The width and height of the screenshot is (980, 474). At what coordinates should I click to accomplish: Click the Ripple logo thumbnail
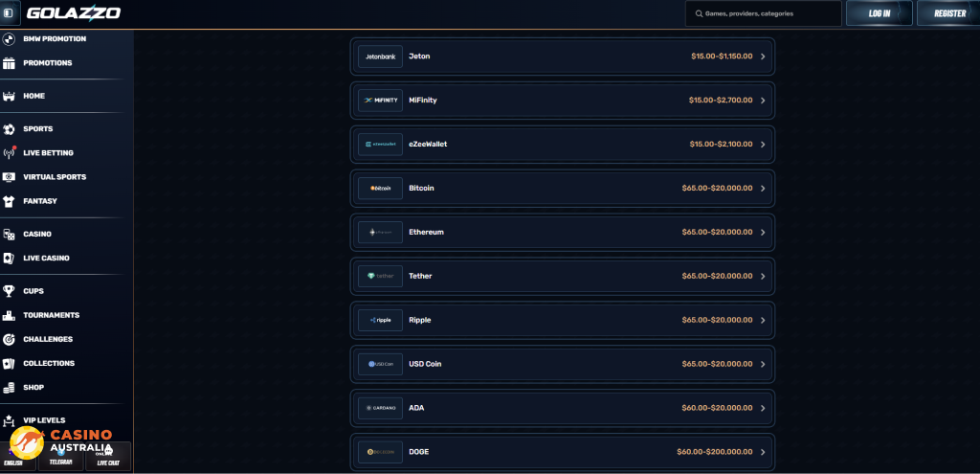pos(380,320)
